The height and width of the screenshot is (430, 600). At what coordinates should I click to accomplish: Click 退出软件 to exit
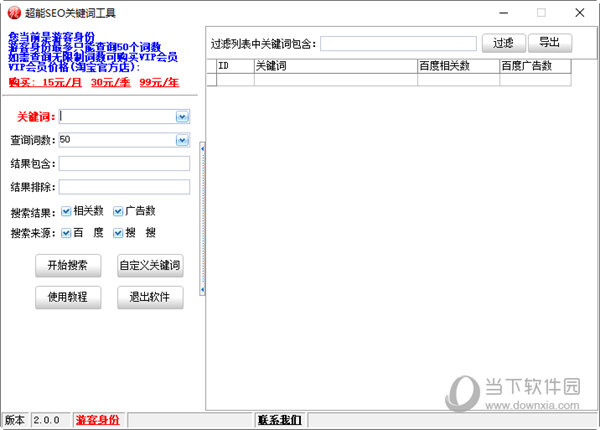150,297
